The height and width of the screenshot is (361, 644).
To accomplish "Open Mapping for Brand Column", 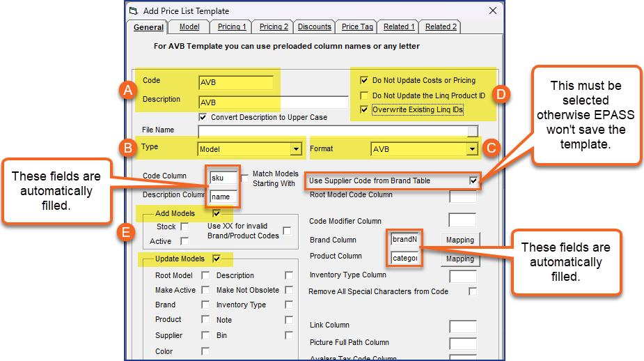I will point(460,240).
